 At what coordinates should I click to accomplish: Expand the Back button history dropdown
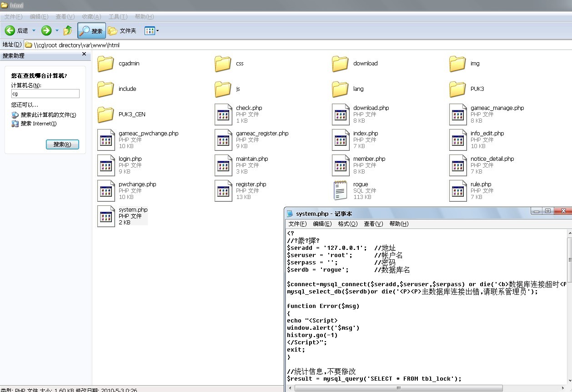pyautogui.click(x=34, y=30)
